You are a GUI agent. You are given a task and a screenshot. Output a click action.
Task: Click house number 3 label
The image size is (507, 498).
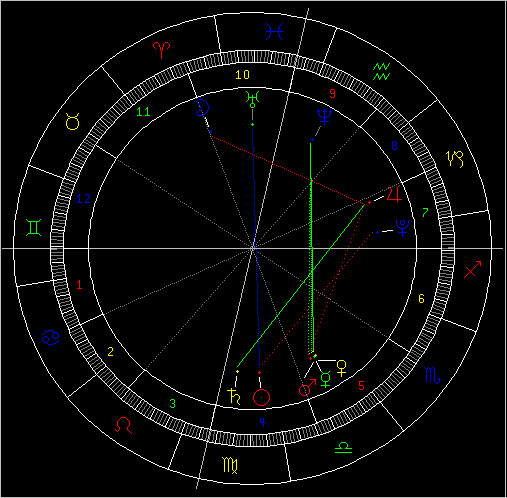(x=173, y=404)
